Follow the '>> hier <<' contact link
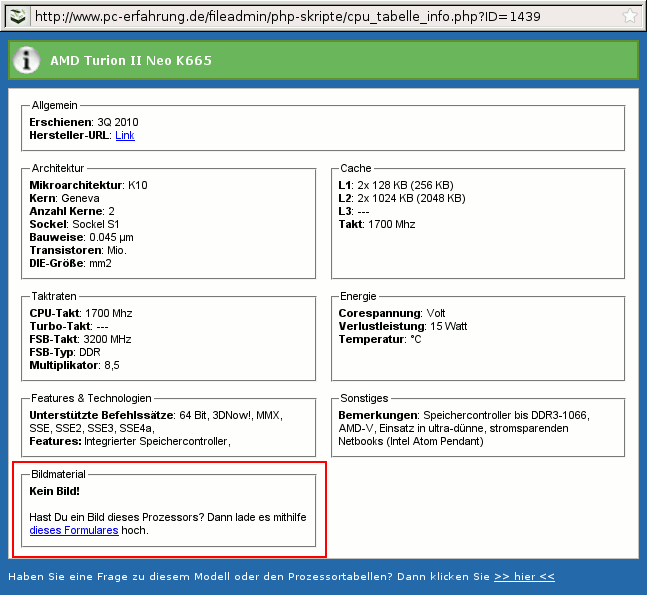This screenshot has height=595, width=647. [x=524, y=576]
